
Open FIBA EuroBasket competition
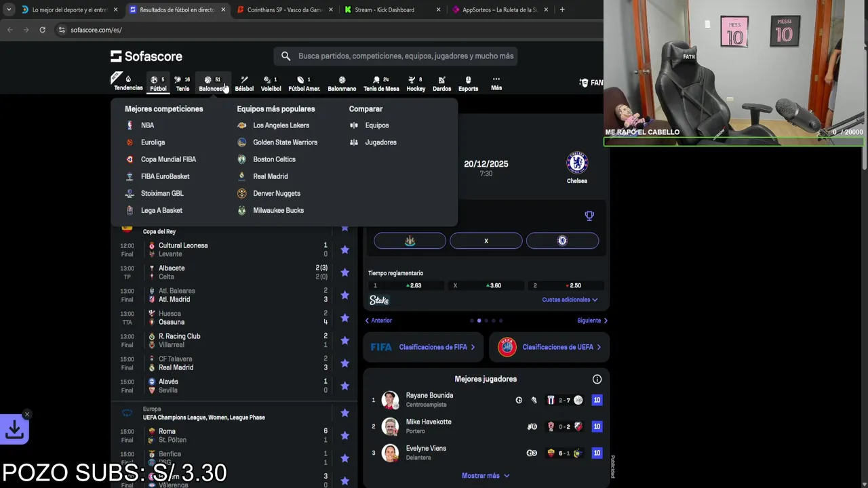click(165, 176)
